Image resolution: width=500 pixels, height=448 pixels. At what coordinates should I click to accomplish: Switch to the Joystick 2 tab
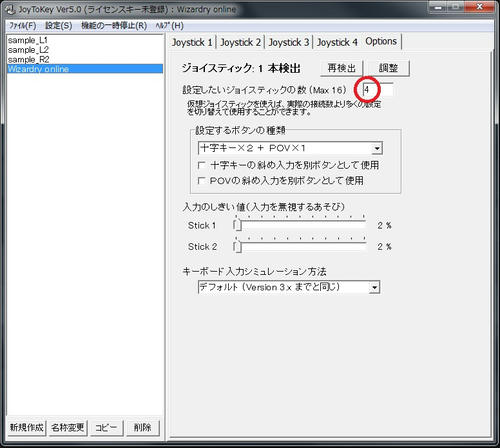tap(241, 42)
